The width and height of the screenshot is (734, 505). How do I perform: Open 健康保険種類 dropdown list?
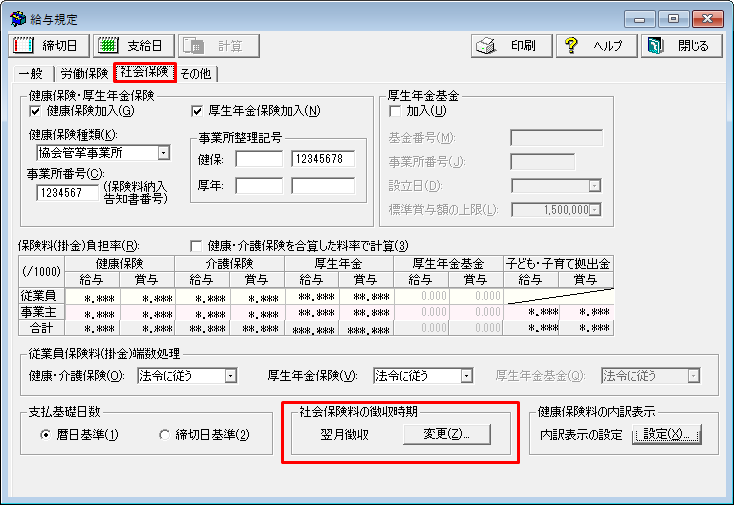point(163,153)
